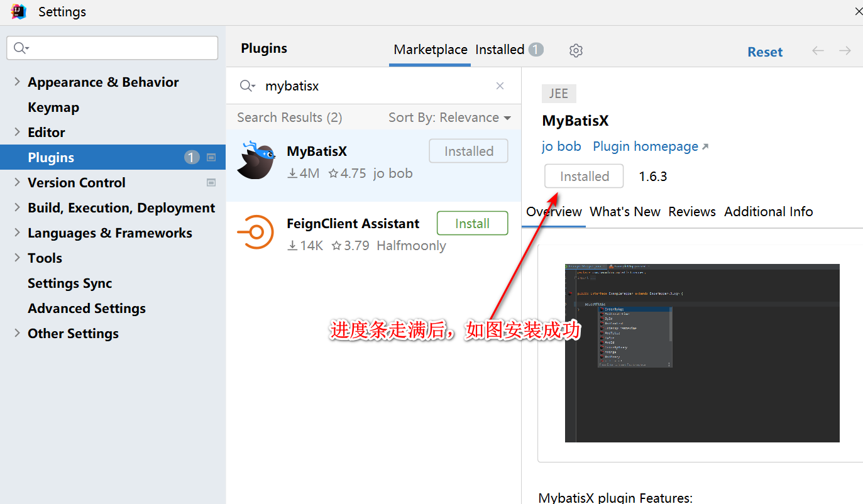Click the Reset link
This screenshot has height=504, width=863.
[x=765, y=52]
